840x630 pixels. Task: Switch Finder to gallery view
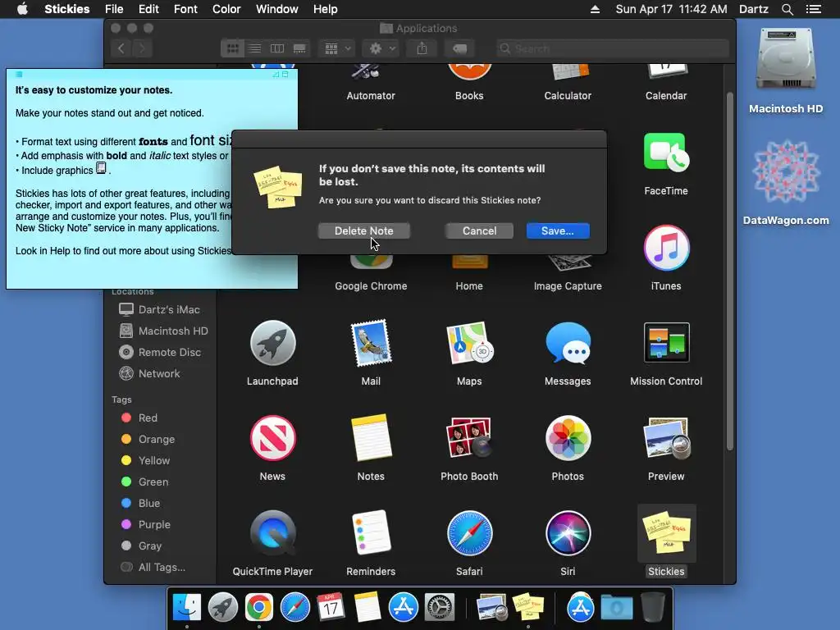[x=299, y=48]
